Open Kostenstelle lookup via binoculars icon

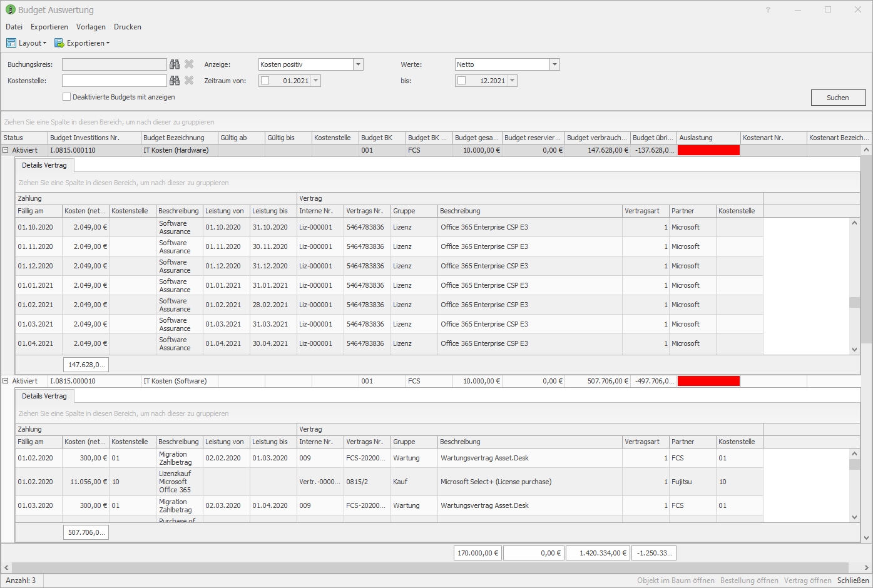pyautogui.click(x=175, y=81)
